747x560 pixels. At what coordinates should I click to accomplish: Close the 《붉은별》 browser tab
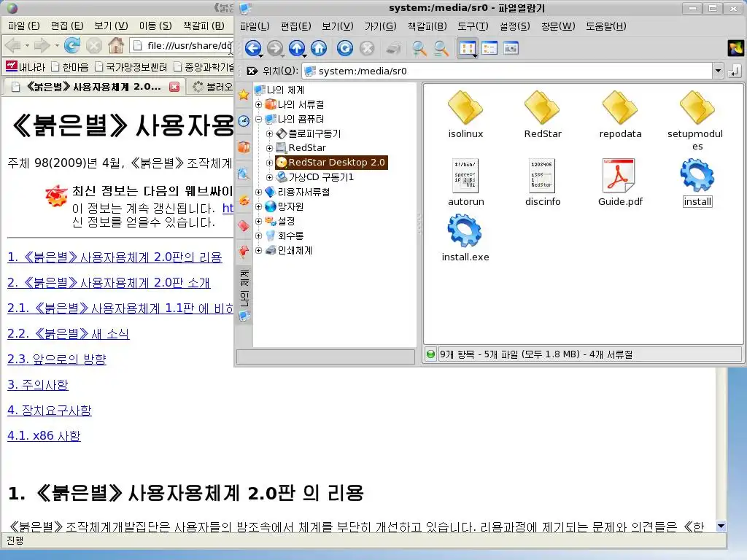[x=175, y=87]
